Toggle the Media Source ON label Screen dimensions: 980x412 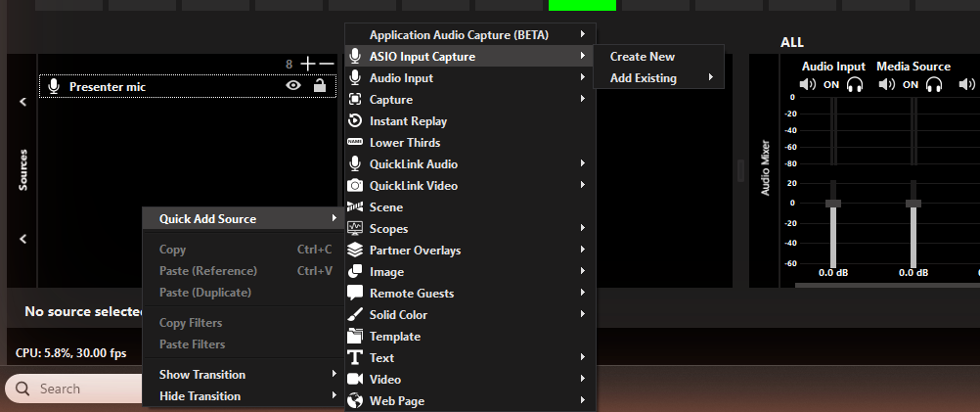pos(911,85)
